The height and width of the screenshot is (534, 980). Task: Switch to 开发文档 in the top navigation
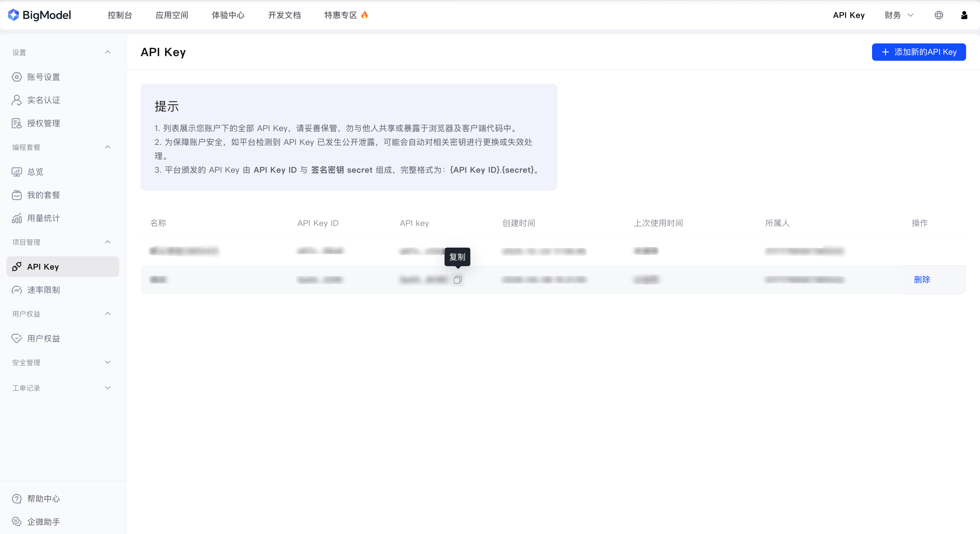(284, 15)
